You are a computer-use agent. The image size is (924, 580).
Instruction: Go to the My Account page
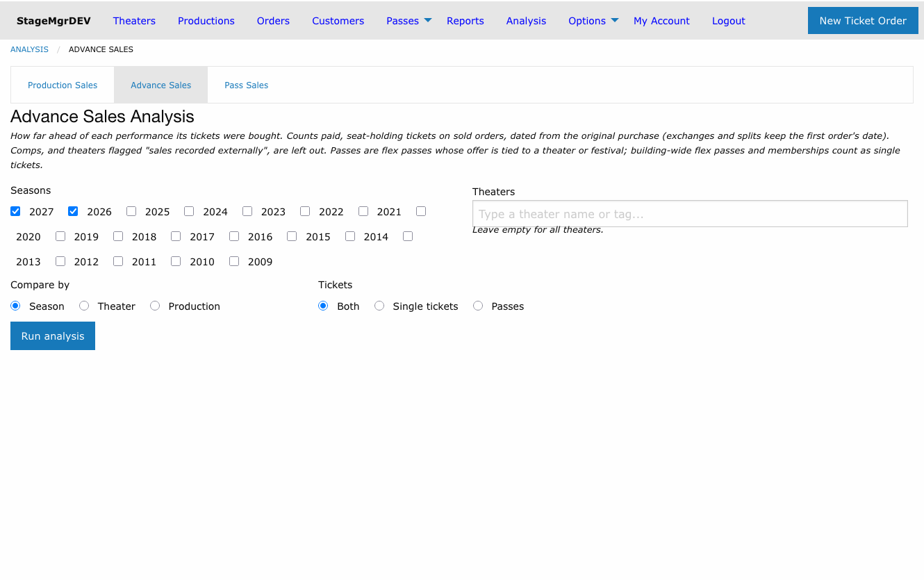tap(661, 21)
